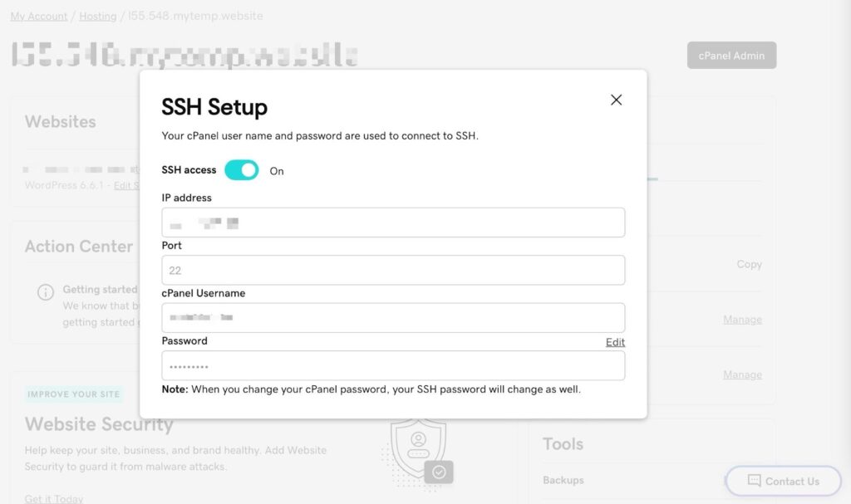Click the first Manage link
The width and height of the screenshot is (851, 504).
point(742,320)
